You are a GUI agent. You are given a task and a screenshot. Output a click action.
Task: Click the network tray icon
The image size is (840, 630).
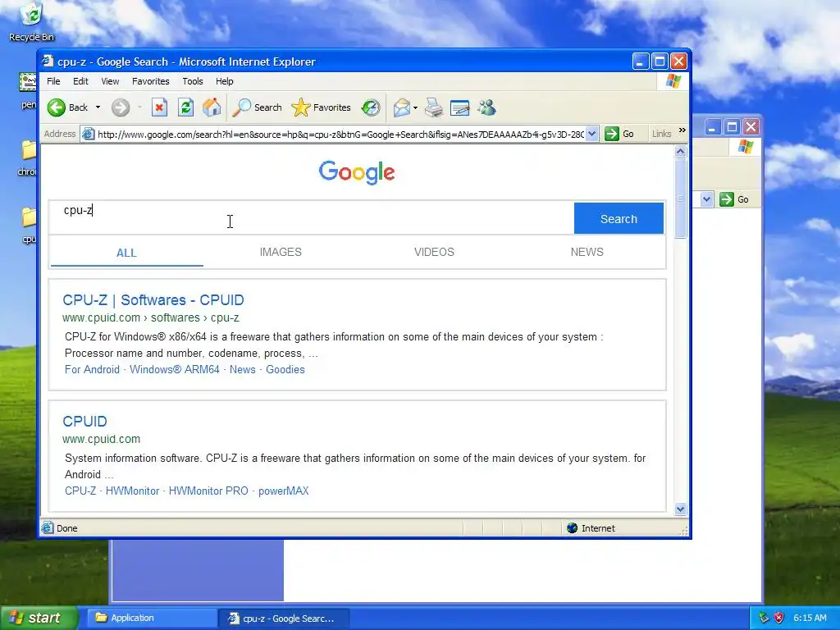coord(764,618)
